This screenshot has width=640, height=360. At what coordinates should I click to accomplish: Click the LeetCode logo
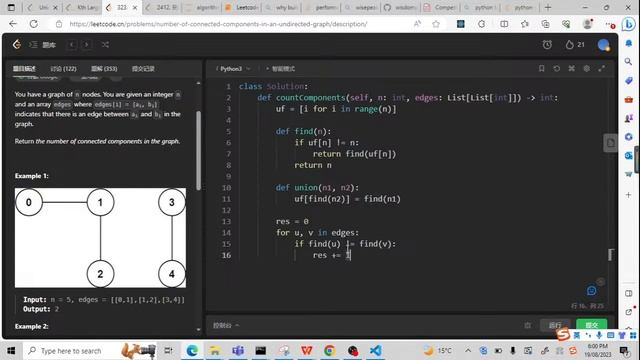click(x=17, y=44)
